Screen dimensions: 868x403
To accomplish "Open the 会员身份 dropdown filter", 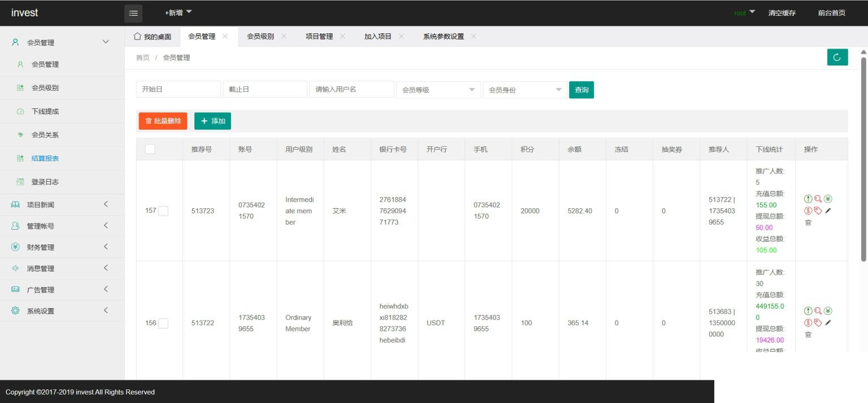I will (524, 90).
